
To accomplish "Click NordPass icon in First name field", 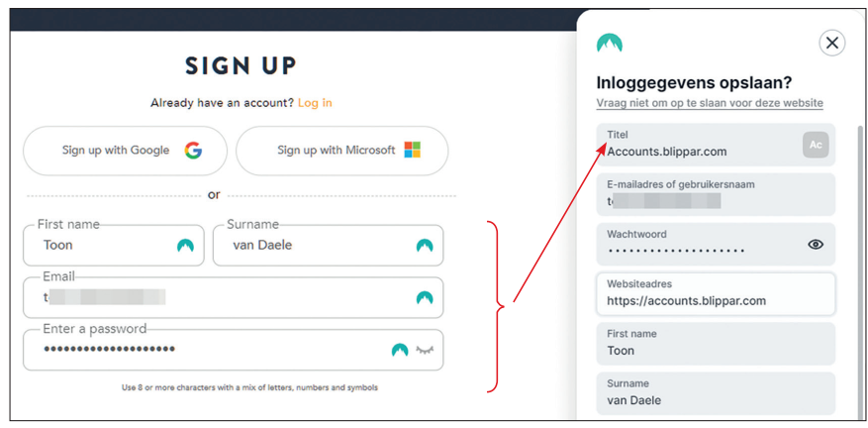I will tap(185, 246).
